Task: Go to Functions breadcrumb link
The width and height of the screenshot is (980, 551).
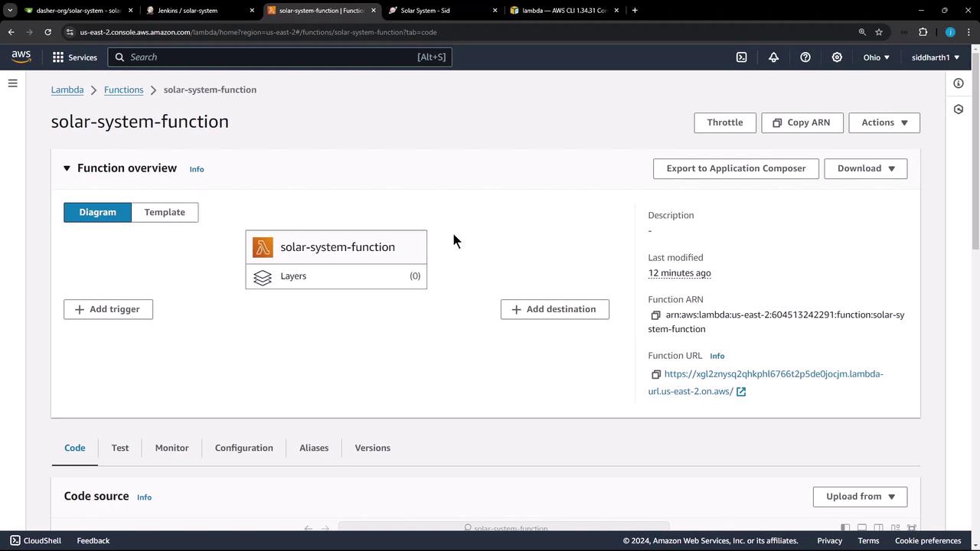Action: pyautogui.click(x=124, y=90)
